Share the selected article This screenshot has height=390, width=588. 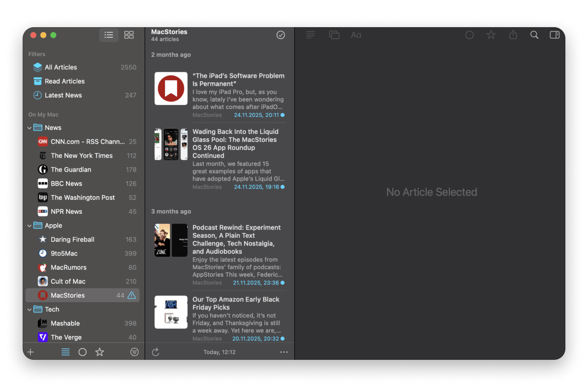(513, 35)
